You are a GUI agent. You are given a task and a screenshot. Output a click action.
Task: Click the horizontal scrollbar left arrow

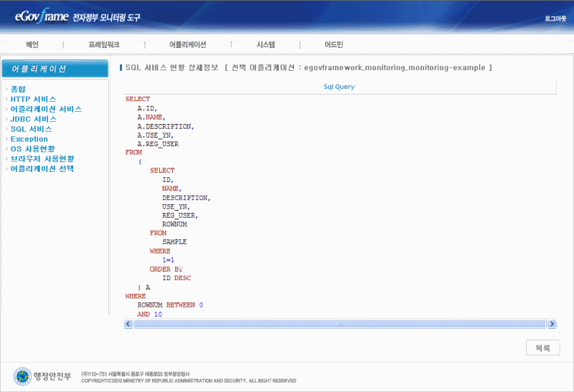[129, 324]
